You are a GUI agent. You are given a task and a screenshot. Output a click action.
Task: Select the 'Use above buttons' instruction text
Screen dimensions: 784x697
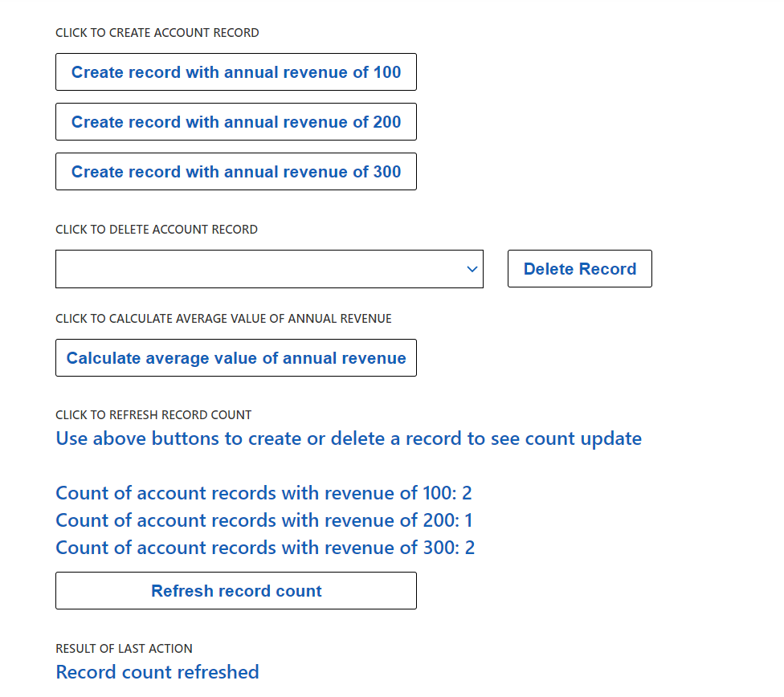(348, 438)
